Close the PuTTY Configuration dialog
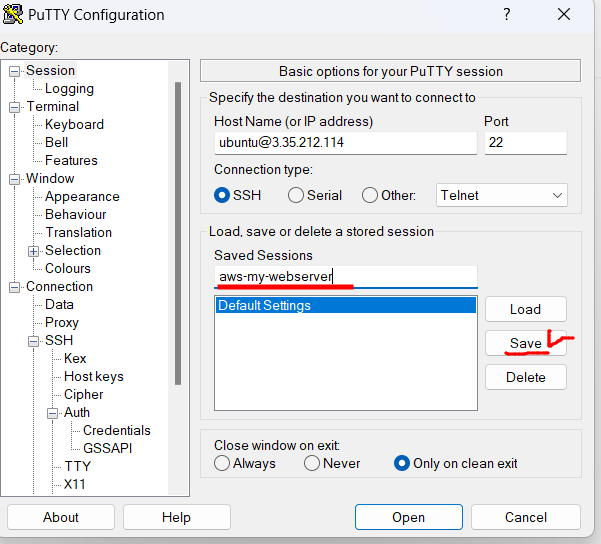The image size is (601, 544). click(x=564, y=15)
